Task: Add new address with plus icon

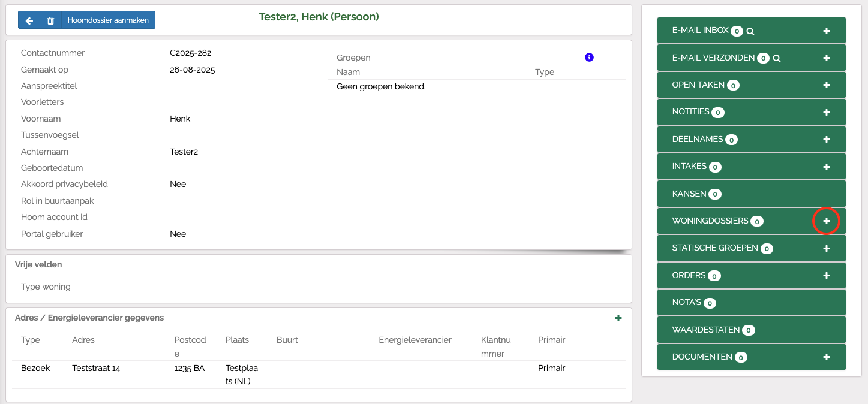Action: pos(618,318)
